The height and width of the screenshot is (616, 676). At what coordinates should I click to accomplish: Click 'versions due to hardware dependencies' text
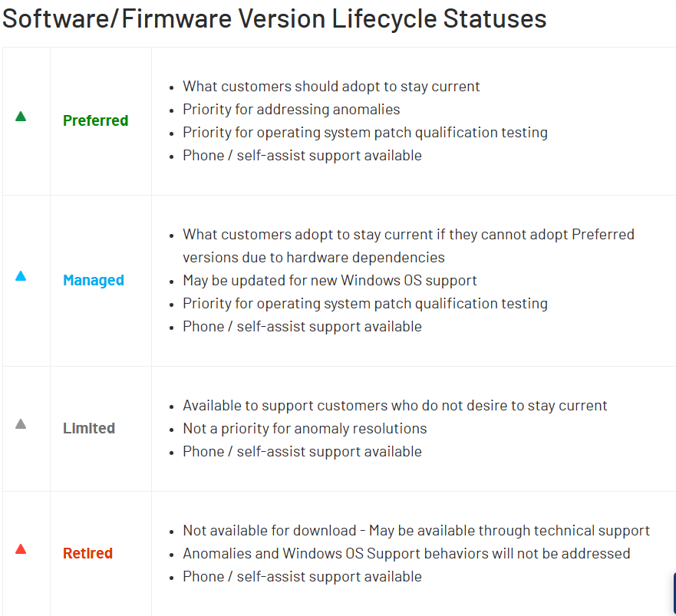point(313,257)
